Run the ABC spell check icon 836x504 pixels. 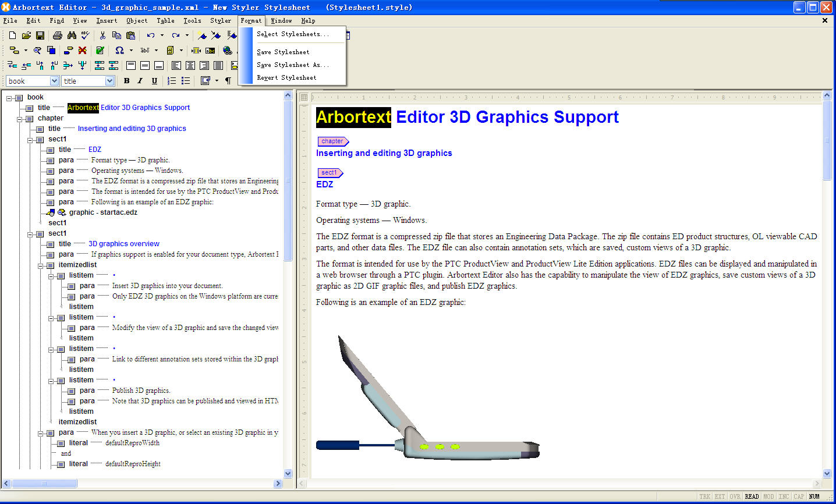pos(85,36)
